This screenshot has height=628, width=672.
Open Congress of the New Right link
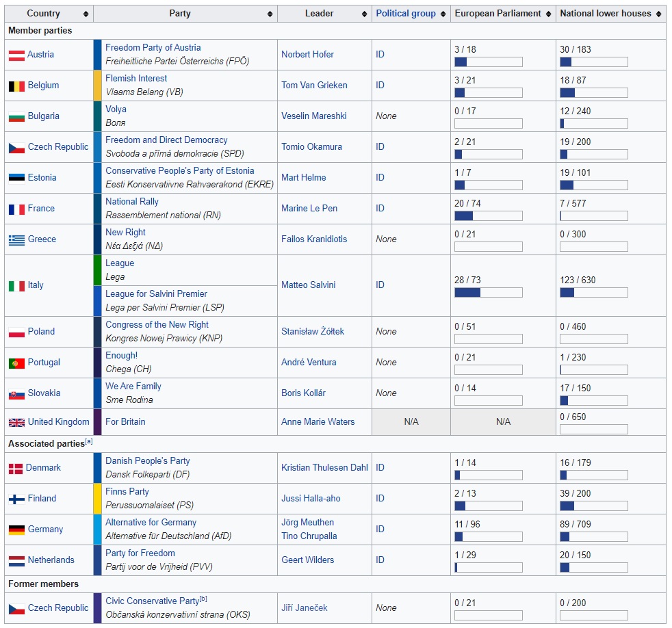click(x=157, y=325)
